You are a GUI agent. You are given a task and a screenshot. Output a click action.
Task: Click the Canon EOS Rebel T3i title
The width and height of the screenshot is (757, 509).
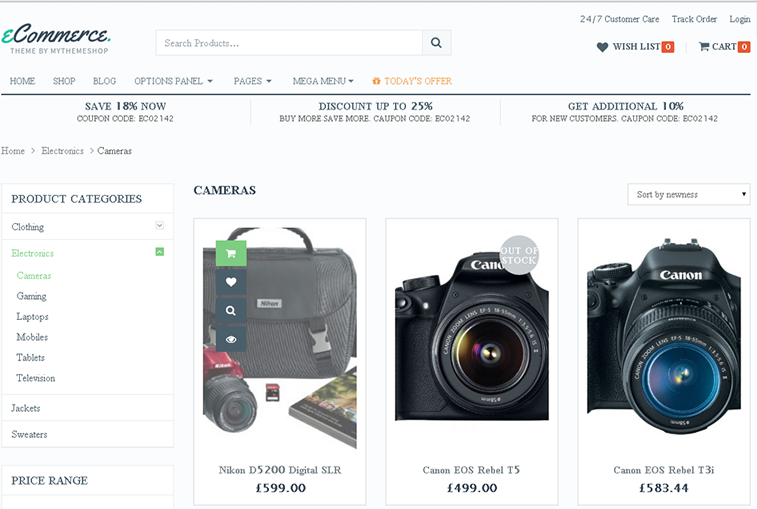(x=664, y=470)
